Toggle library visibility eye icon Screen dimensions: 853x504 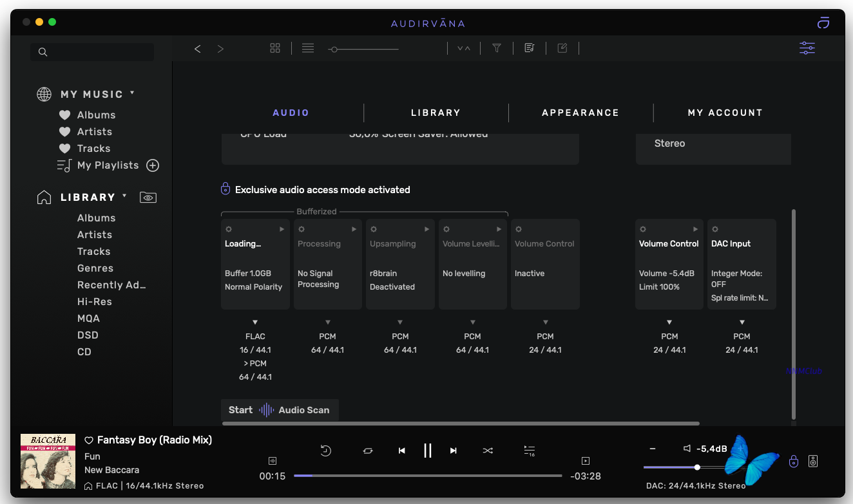(148, 198)
